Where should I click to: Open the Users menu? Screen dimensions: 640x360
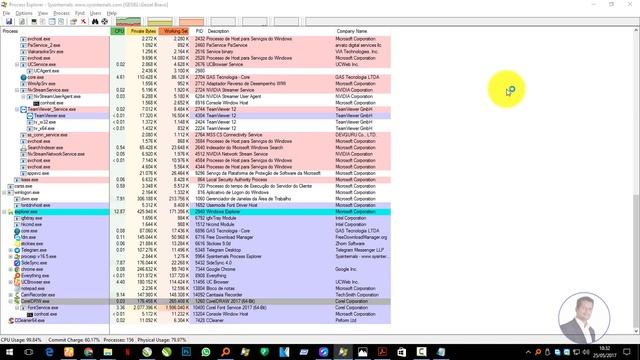pos(95,13)
